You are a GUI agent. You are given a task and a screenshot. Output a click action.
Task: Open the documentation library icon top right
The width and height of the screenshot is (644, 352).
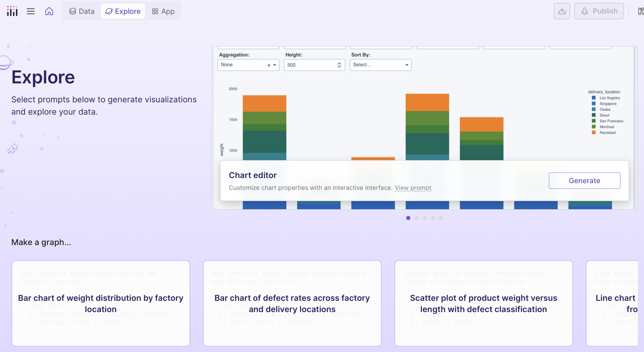641,11
